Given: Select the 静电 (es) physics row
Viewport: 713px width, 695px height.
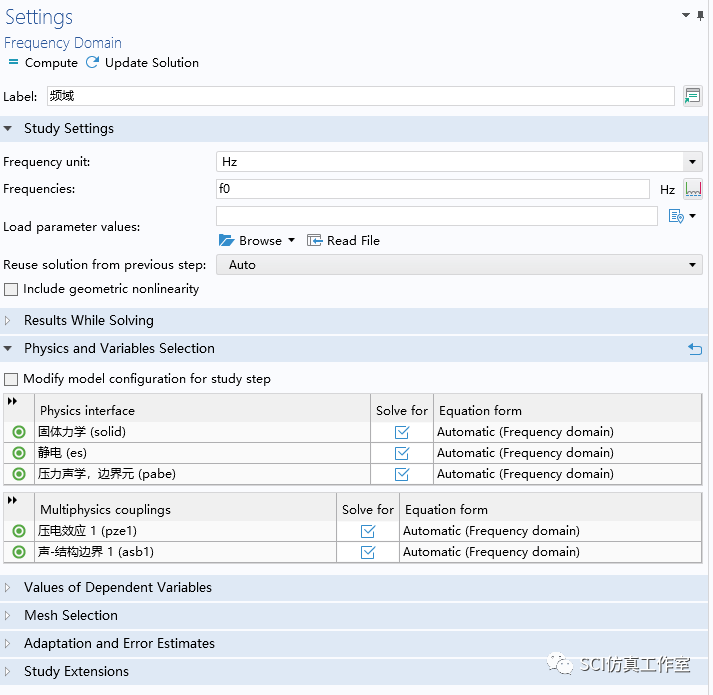Looking at the screenshot, I should coord(353,453).
